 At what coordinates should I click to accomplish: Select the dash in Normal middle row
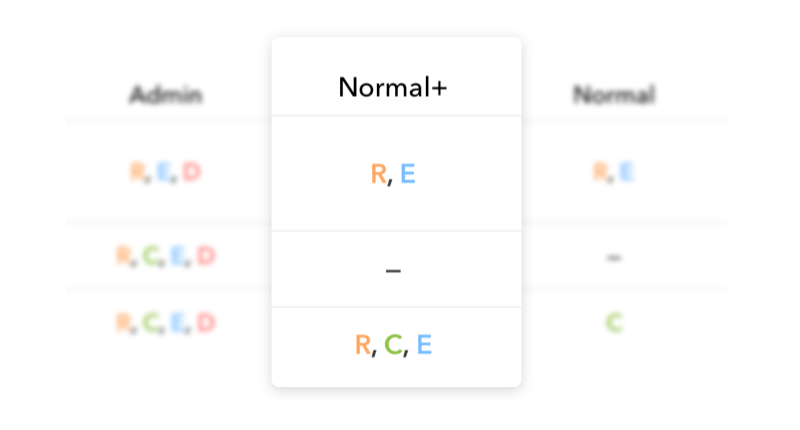click(x=614, y=258)
